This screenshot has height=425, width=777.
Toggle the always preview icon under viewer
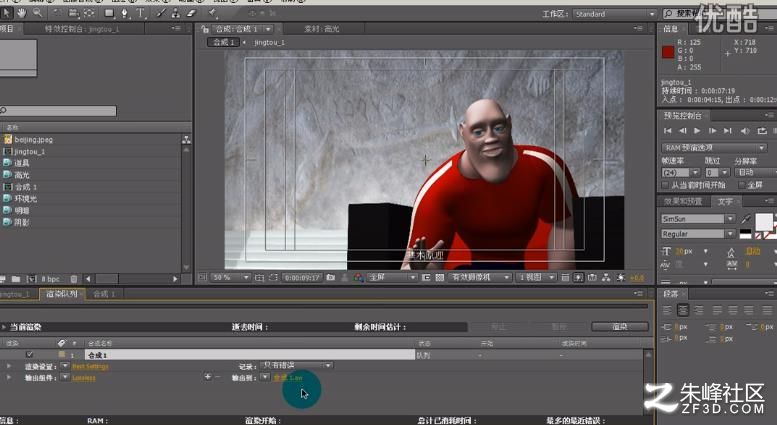click(x=202, y=277)
